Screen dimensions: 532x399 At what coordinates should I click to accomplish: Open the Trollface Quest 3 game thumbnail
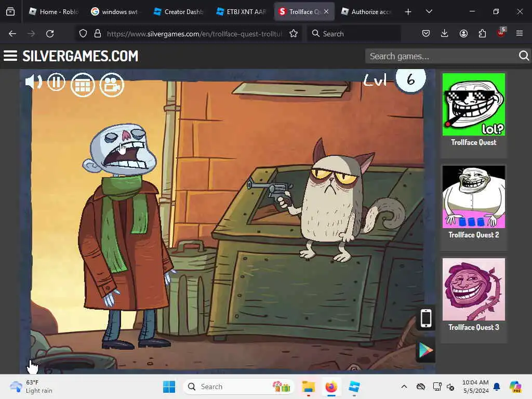(x=474, y=289)
